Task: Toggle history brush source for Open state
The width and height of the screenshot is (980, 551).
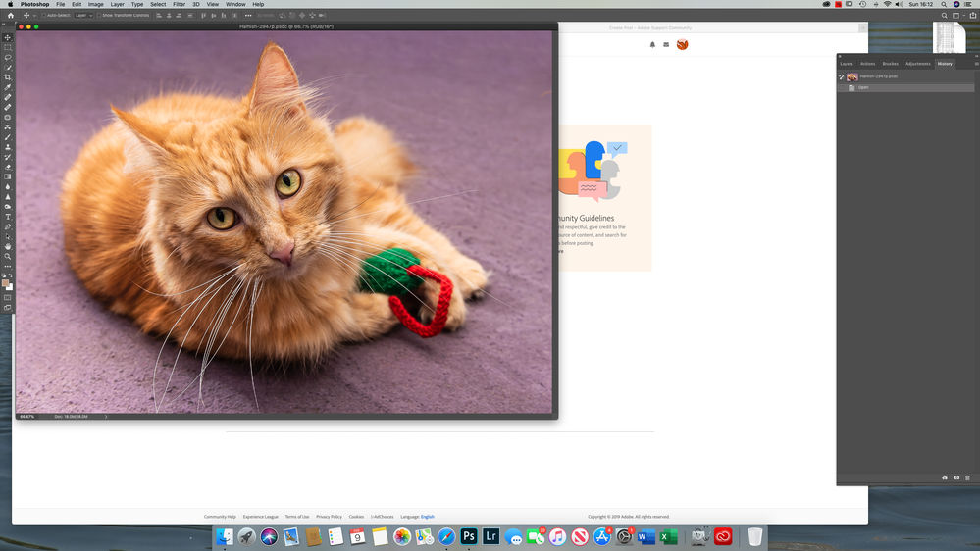Action: click(842, 88)
